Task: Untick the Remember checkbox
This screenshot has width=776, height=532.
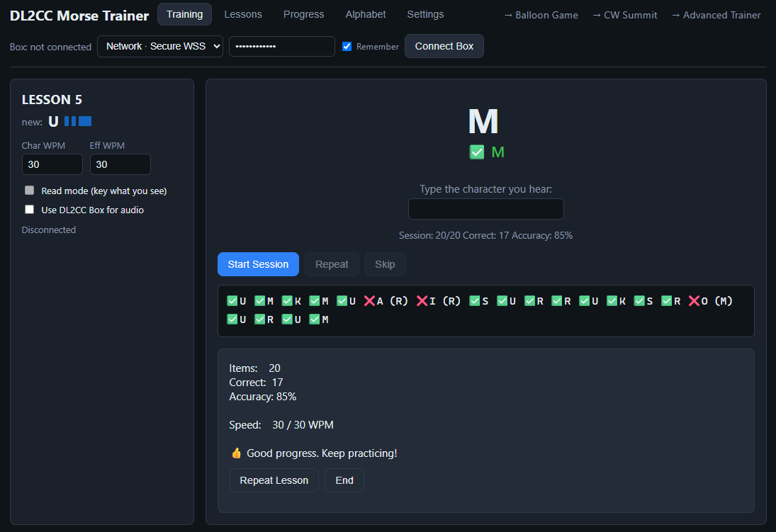Action: pyautogui.click(x=347, y=47)
